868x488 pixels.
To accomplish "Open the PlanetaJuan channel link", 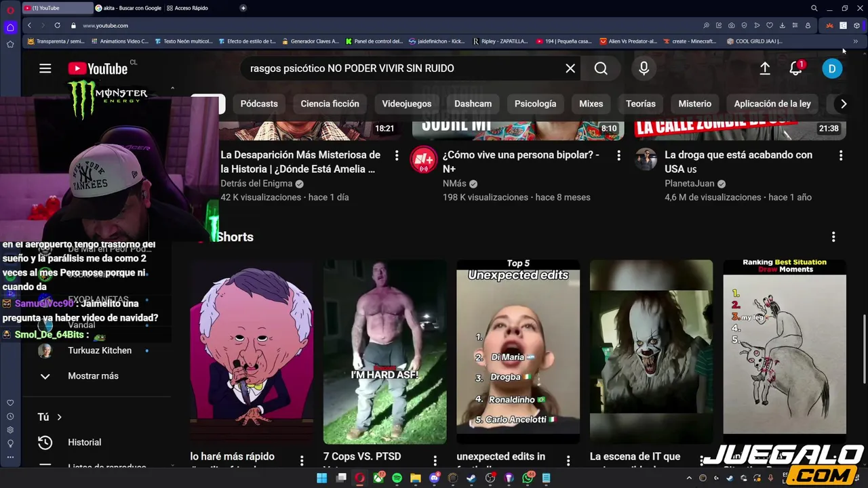I will point(690,184).
